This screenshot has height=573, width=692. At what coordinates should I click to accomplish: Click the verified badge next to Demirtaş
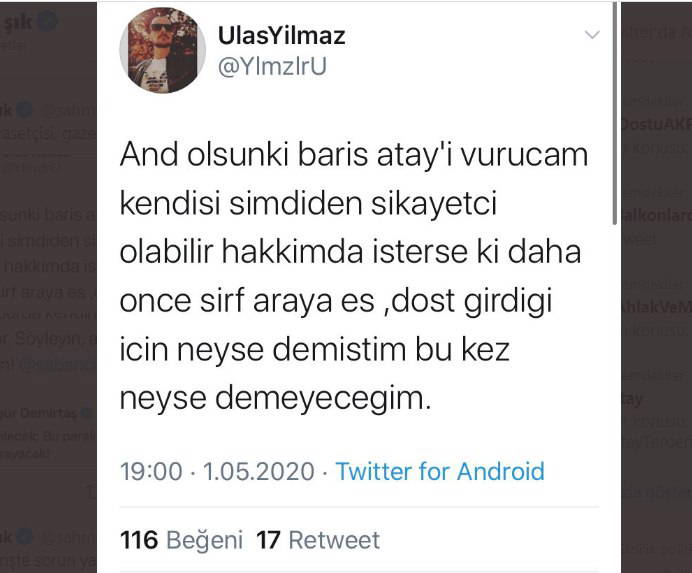[x=86, y=413]
